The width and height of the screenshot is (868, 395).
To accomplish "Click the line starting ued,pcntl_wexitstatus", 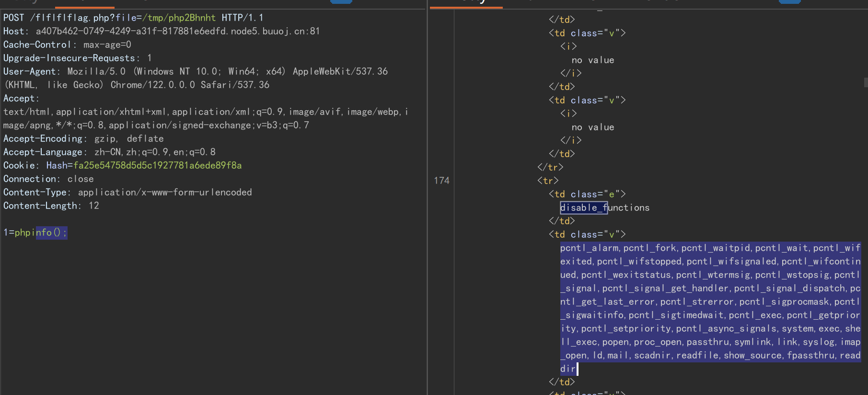I will pyautogui.click(x=710, y=275).
